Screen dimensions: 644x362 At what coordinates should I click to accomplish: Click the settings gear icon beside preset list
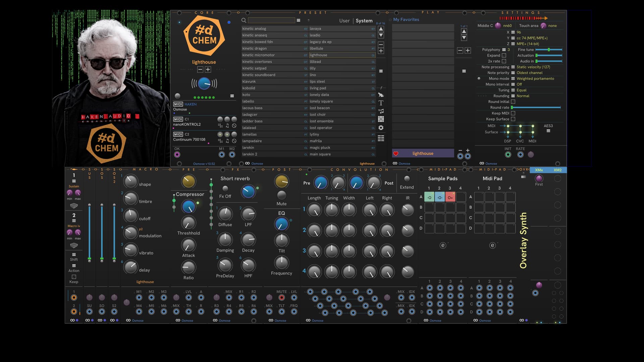381,128
